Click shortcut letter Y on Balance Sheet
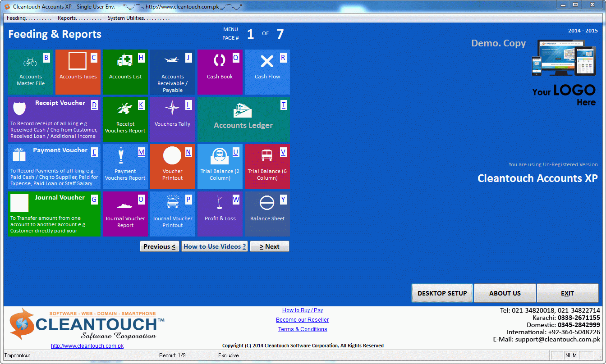Image resolution: width=606 pixels, height=364 pixels. click(x=283, y=200)
